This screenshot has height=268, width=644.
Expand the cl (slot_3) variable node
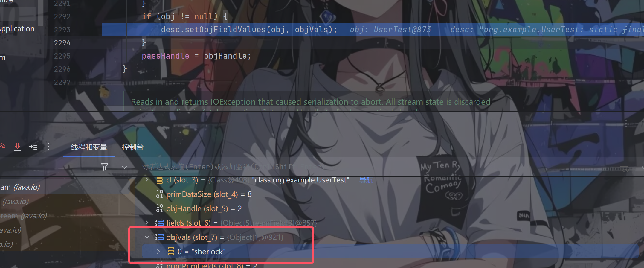coord(147,180)
